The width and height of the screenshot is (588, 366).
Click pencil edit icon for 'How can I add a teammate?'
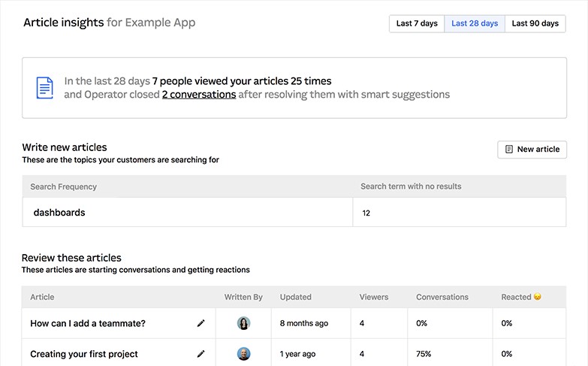coord(201,323)
